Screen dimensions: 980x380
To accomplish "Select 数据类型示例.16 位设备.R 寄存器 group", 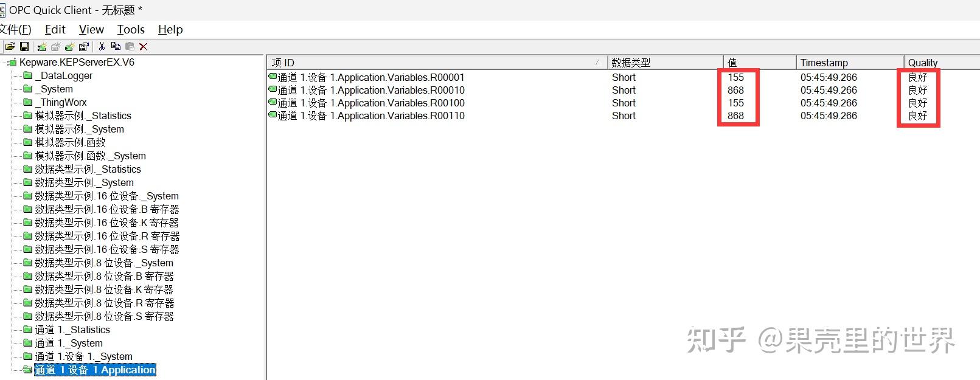I will [x=108, y=236].
